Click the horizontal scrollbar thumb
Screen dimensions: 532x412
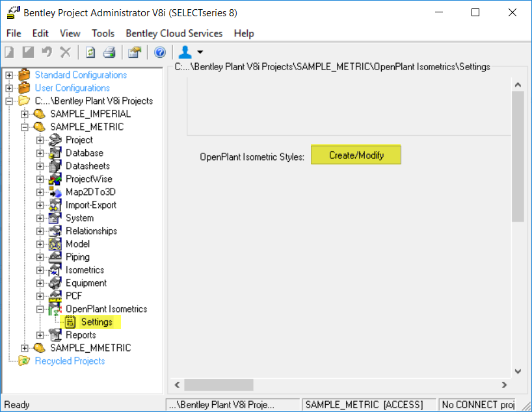pos(219,385)
